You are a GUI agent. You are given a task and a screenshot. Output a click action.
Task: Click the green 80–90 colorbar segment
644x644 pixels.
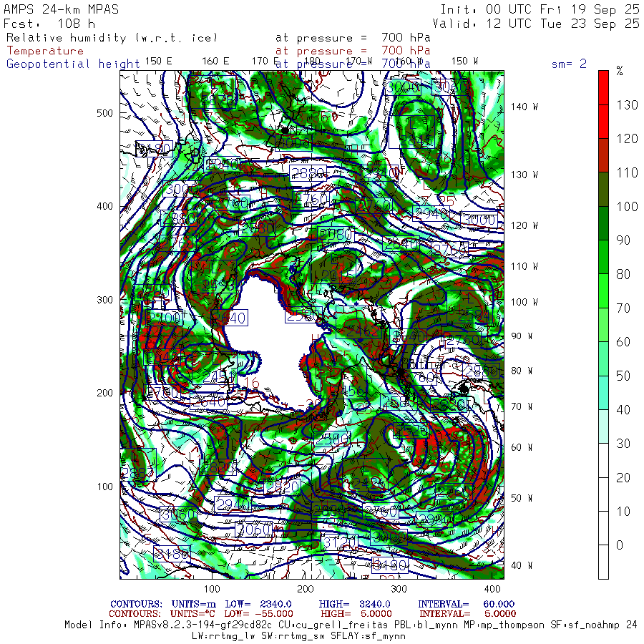pos(603,257)
